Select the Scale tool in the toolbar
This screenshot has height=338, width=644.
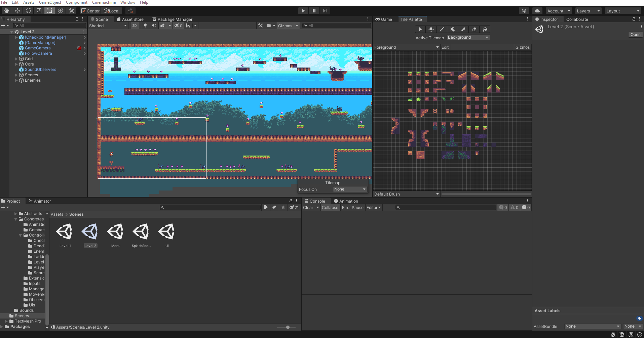39,11
